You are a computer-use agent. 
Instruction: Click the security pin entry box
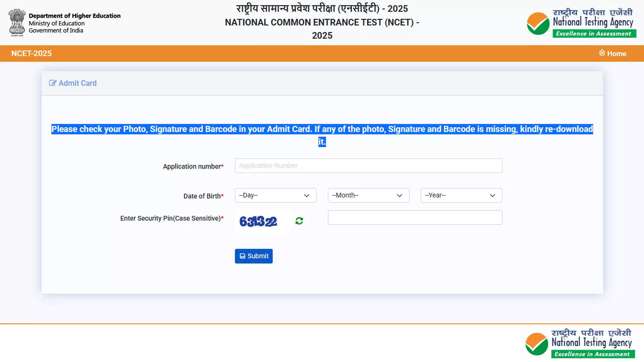[x=415, y=217]
